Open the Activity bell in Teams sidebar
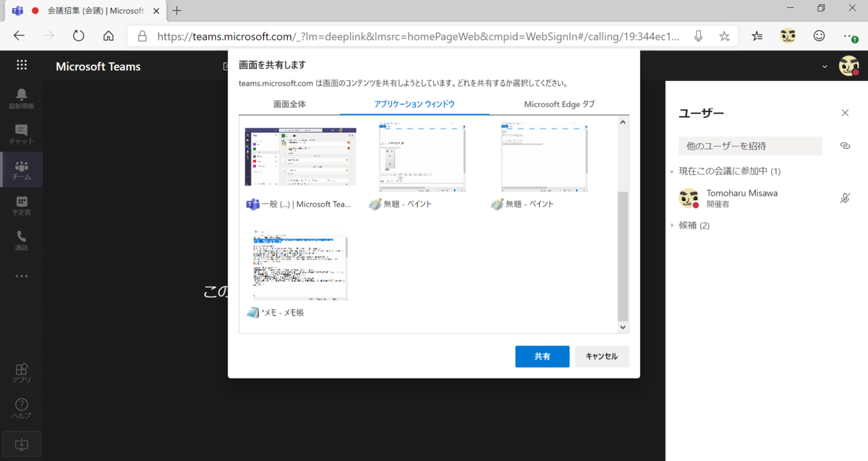This screenshot has height=461, width=868. point(22,99)
